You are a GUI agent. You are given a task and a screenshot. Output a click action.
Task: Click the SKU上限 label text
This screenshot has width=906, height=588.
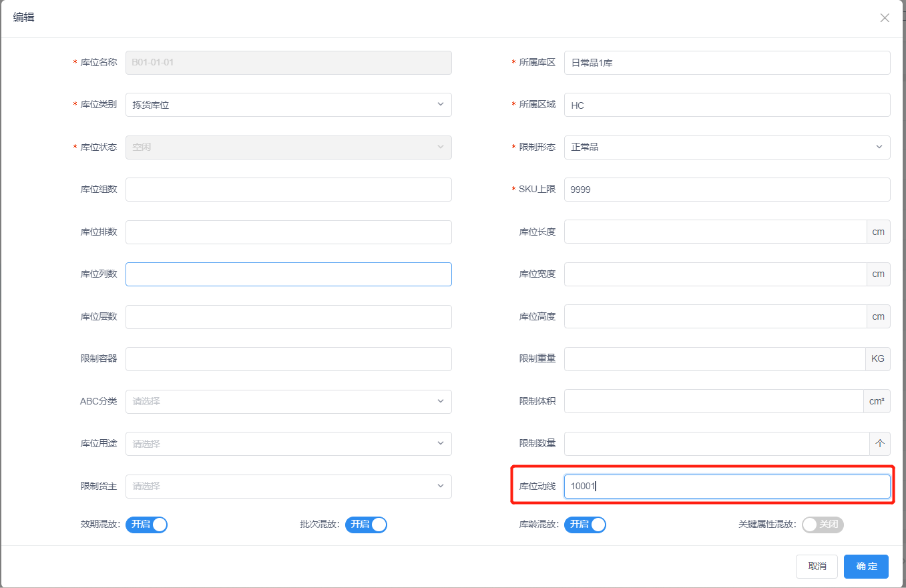click(537, 190)
